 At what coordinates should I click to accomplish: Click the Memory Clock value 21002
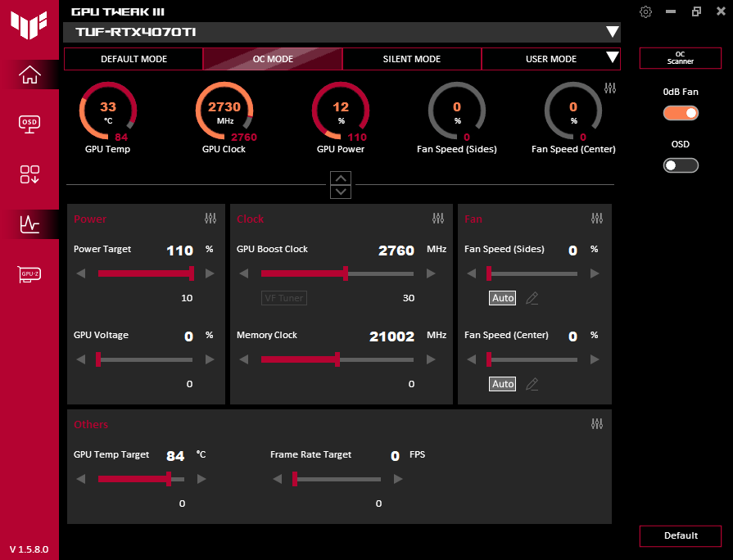[391, 336]
